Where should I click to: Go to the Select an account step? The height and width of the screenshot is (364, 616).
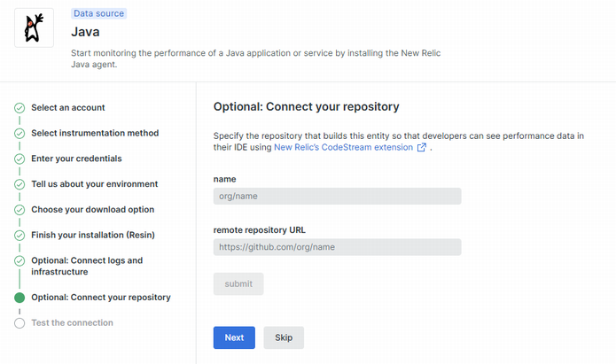[x=67, y=108]
